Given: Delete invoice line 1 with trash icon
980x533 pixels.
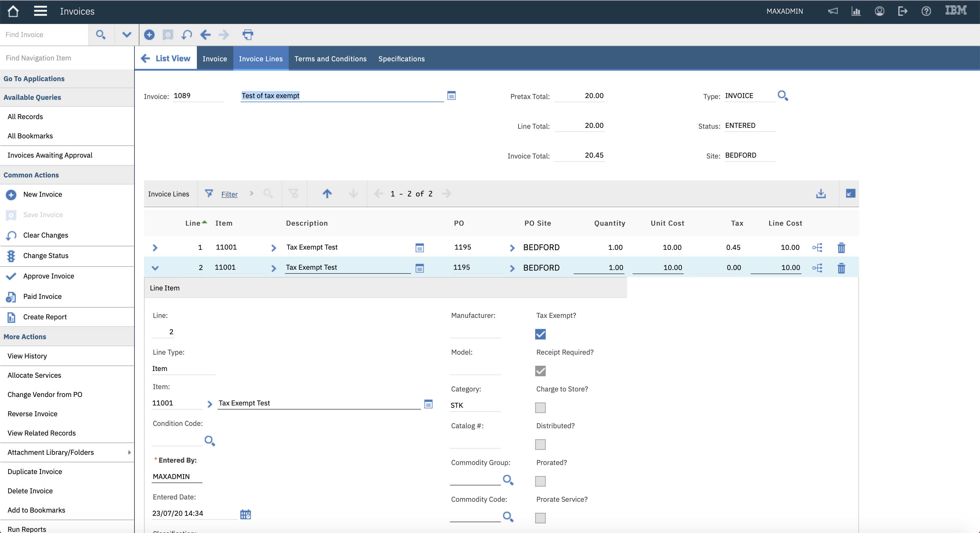Looking at the screenshot, I should tap(841, 248).
